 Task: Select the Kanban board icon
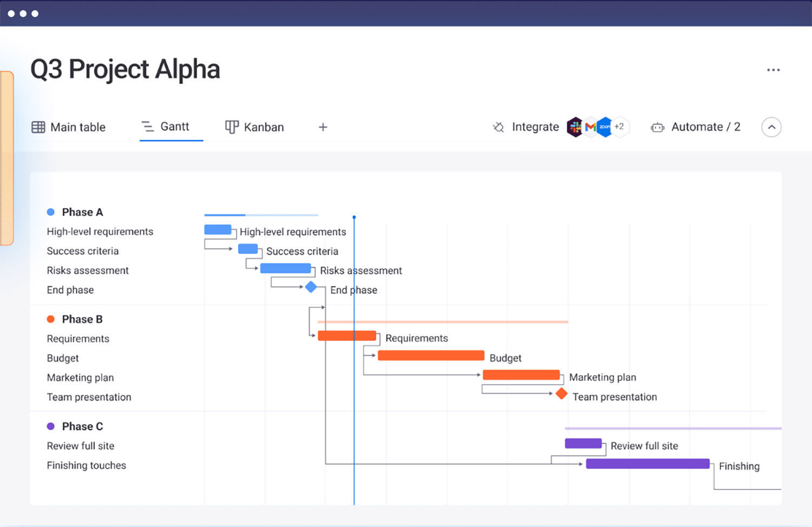pyautogui.click(x=232, y=127)
